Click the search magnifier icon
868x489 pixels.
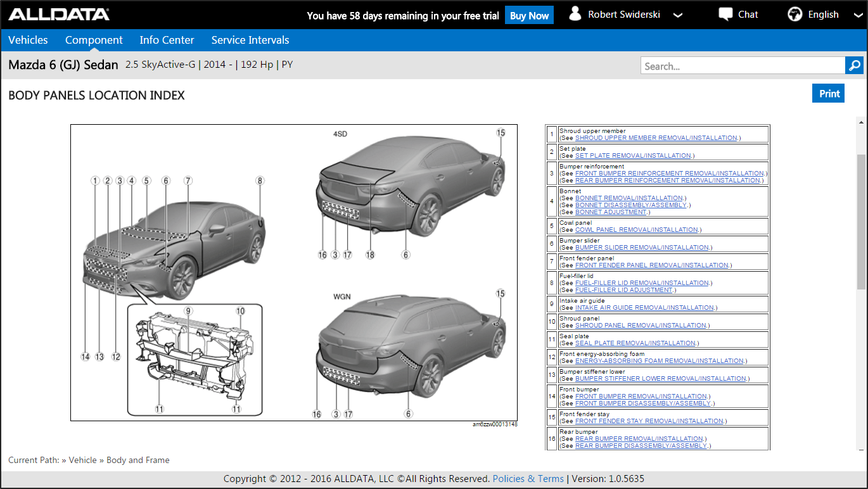click(x=854, y=66)
